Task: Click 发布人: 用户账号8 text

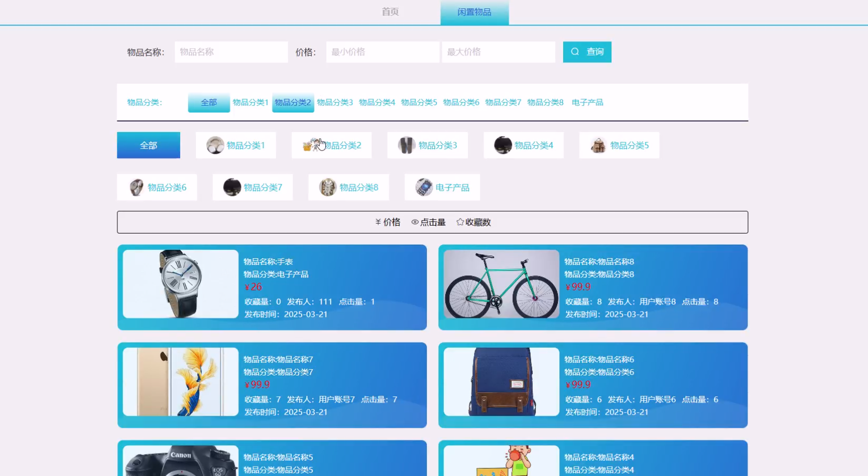Action: click(x=642, y=302)
